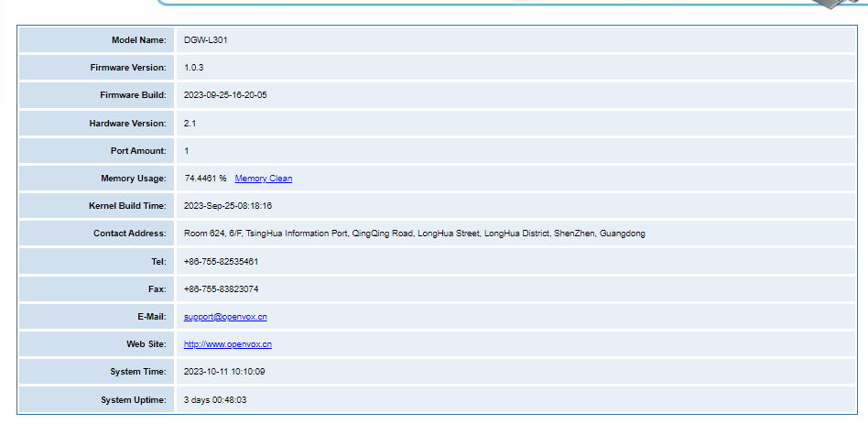Click the hardware version value 2.1
The image size is (868, 424).
[x=190, y=124]
